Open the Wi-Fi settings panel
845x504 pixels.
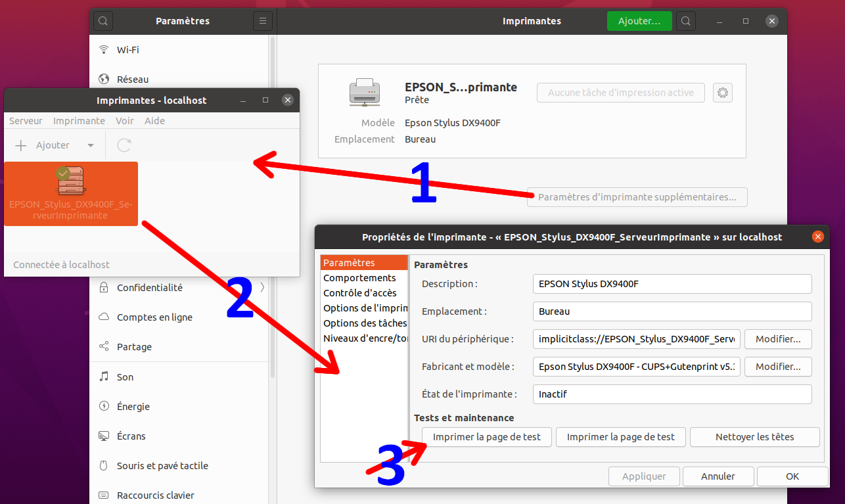179,50
